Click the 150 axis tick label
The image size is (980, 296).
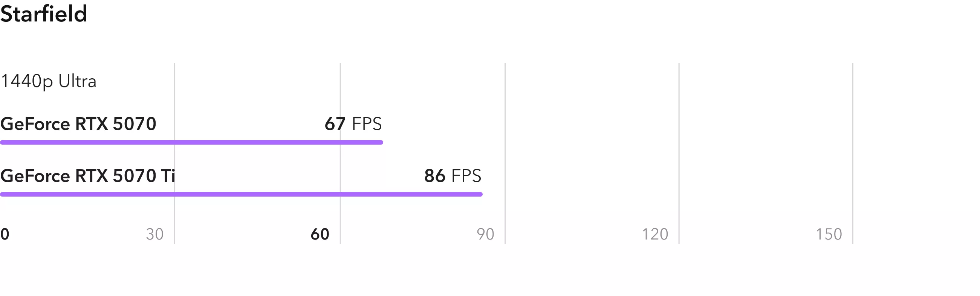(x=829, y=234)
